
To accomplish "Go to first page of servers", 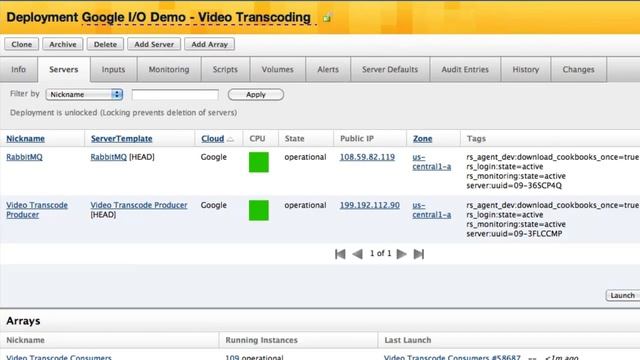I will point(340,254).
